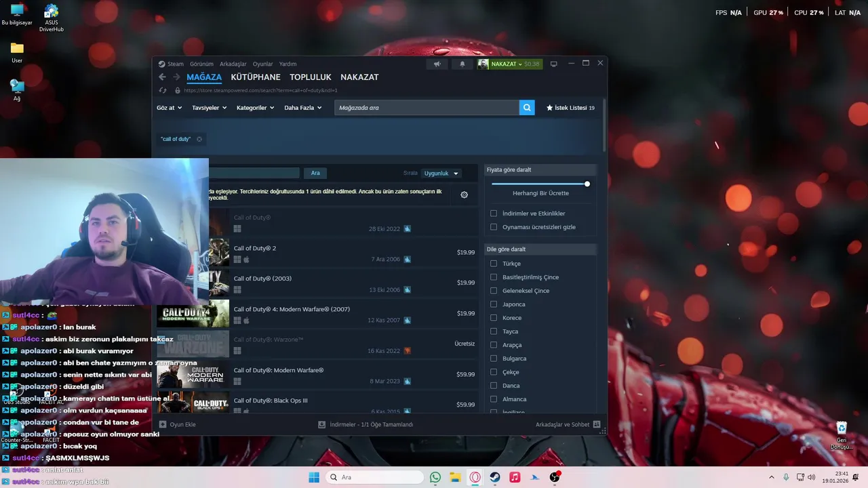
Task: Click the blue magnifier store search button
Action: tap(527, 108)
